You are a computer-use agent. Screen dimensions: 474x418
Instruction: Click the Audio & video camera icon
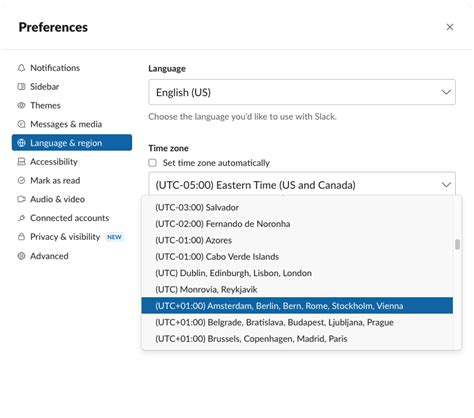pyautogui.click(x=21, y=199)
